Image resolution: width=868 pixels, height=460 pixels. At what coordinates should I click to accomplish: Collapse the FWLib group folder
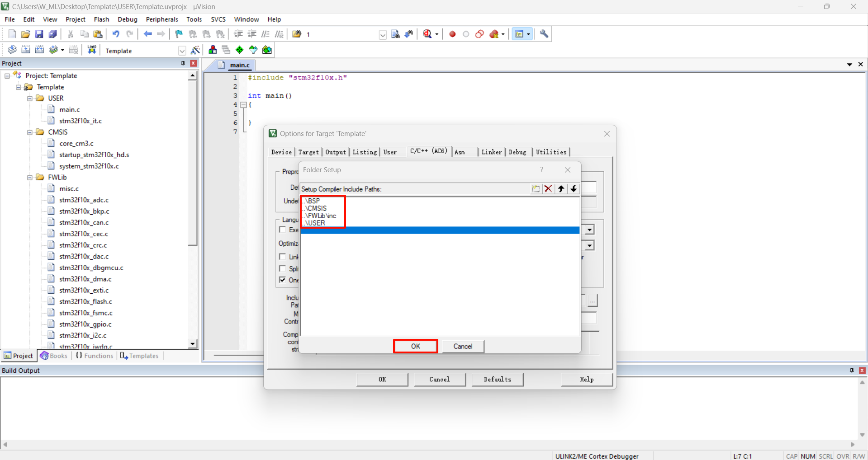(x=30, y=178)
